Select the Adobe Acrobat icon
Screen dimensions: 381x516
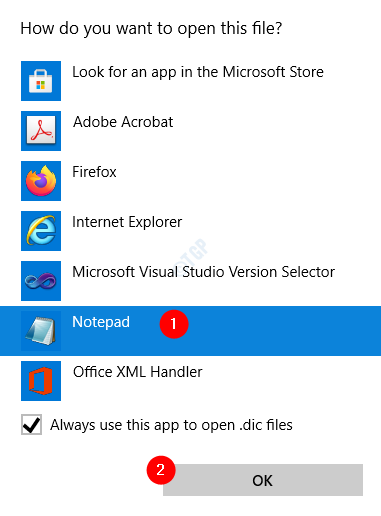[x=41, y=131]
